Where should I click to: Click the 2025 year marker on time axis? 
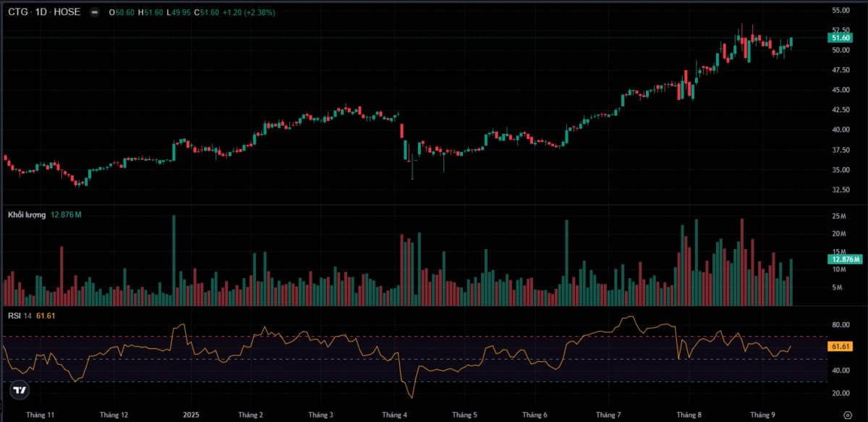191,415
